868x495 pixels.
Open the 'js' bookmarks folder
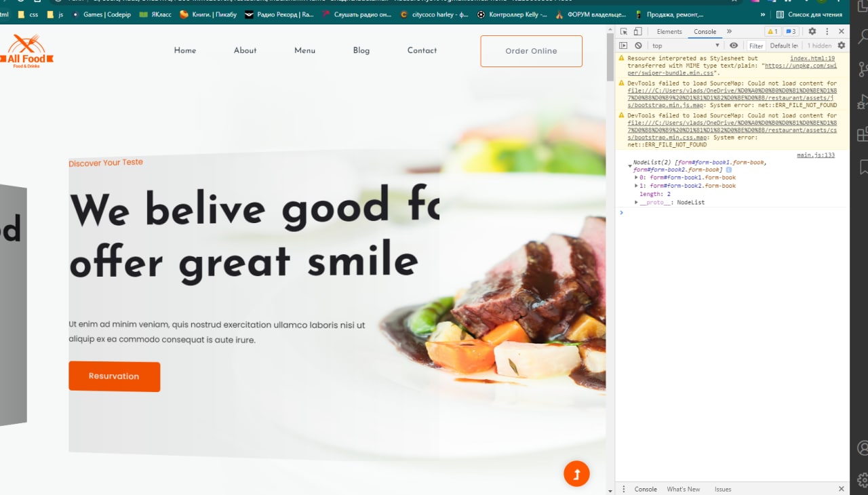(55, 14)
